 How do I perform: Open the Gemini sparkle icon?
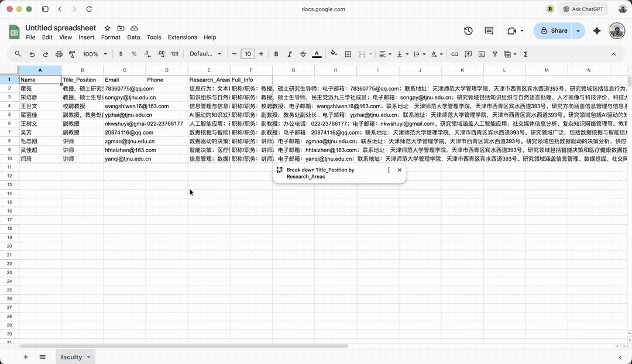coord(597,31)
